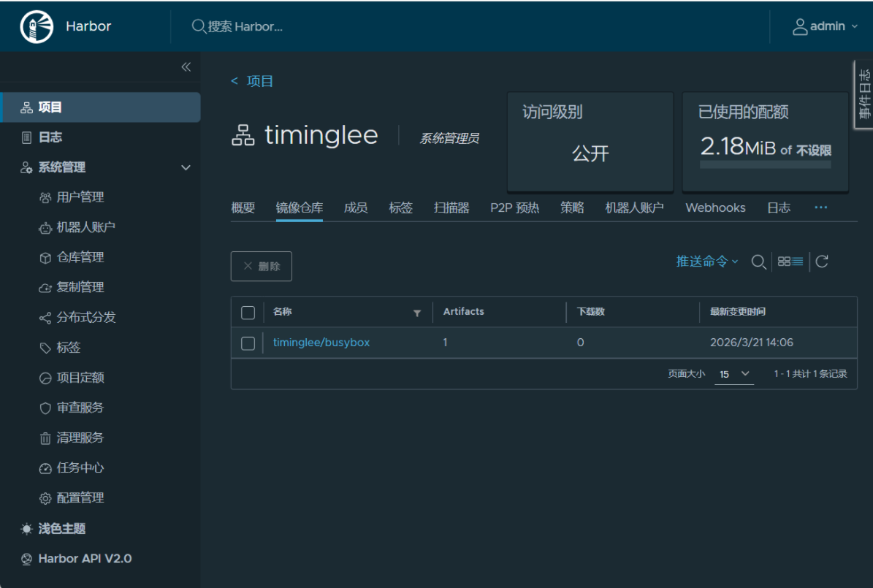The width and height of the screenshot is (873, 588).
Task: Switch to the 机器人账户 project tab
Action: click(x=634, y=207)
